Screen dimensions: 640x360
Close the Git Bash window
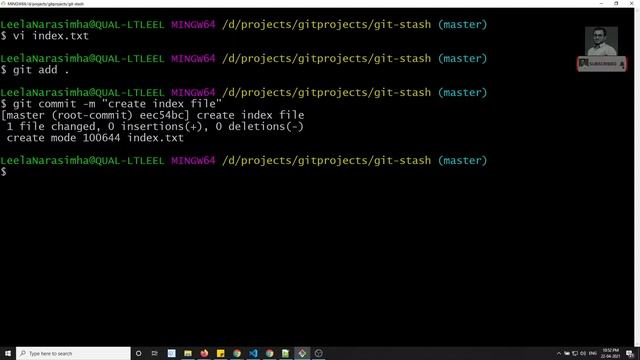coord(631,4)
